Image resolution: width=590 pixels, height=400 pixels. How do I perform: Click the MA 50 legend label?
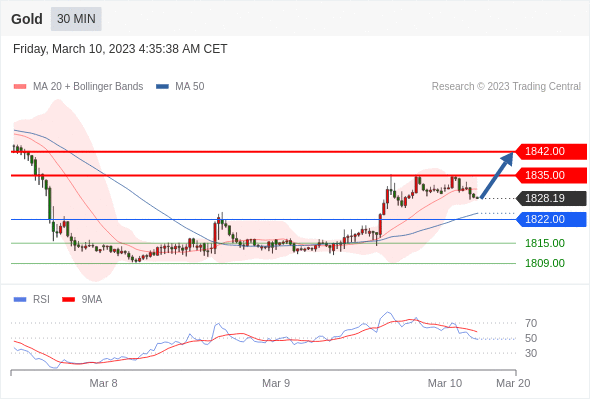190,87
